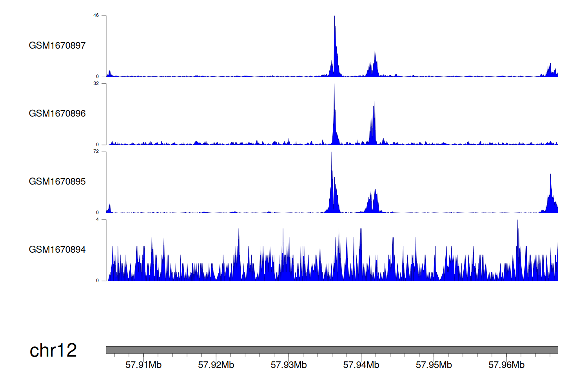The image size is (588, 384).
Task: Click the 57.91Mb axis position label
Action: (143, 365)
